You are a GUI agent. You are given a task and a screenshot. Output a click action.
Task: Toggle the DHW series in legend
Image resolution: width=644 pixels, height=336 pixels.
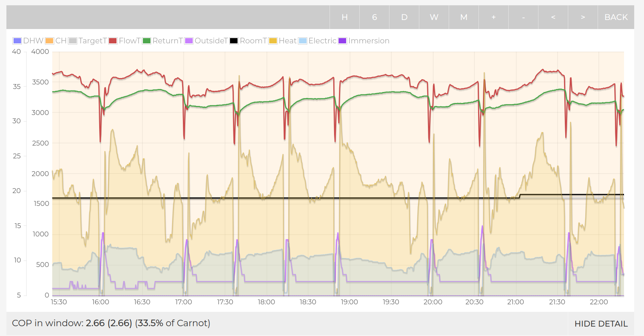[28, 41]
